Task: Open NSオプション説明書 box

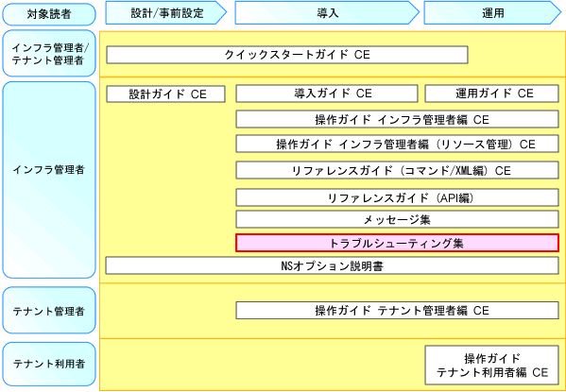Action: 332,265
